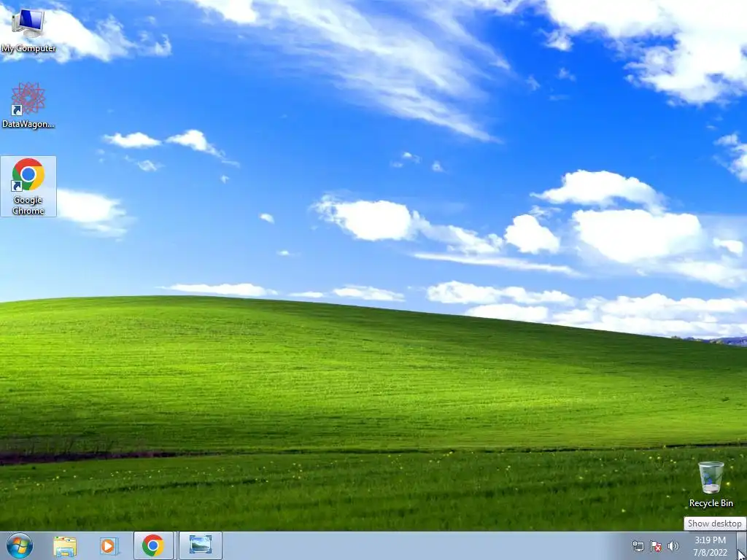This screenshot has height=560, width=747.
Task: Click the Show desktop button
Action: point(741,545)
